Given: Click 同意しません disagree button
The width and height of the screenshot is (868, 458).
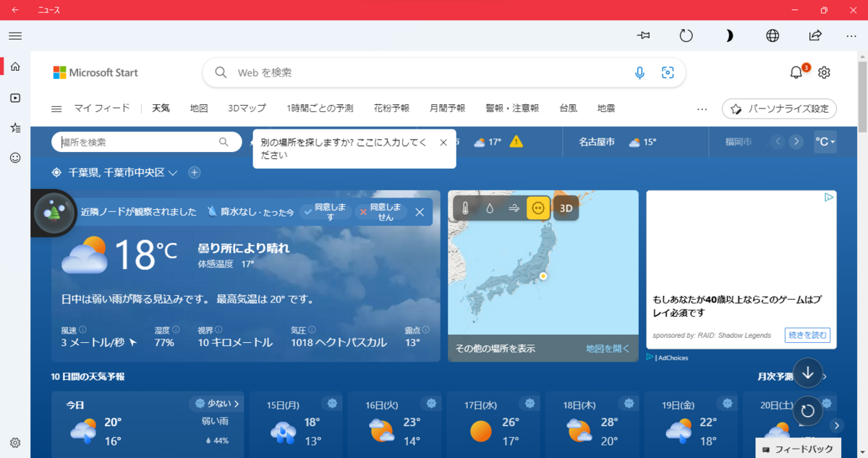Looking at the screenshot, I should [x=381, y=212].
